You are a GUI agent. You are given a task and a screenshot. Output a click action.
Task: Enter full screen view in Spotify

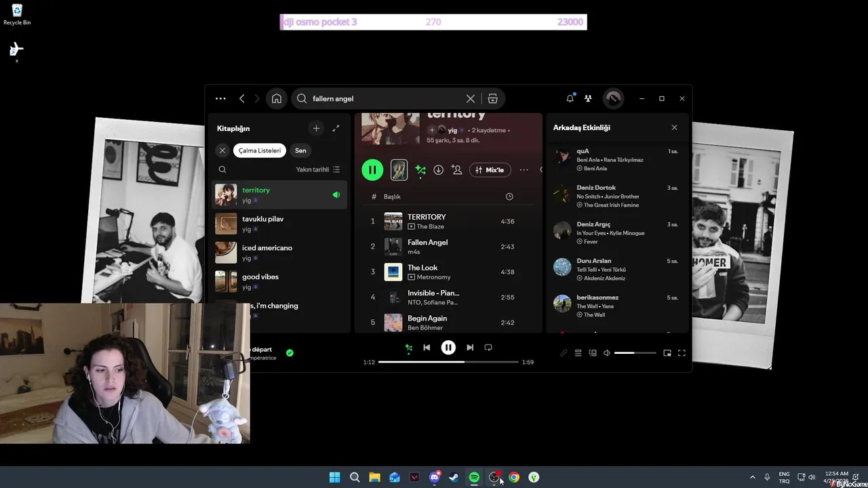(x=682, y=353)
